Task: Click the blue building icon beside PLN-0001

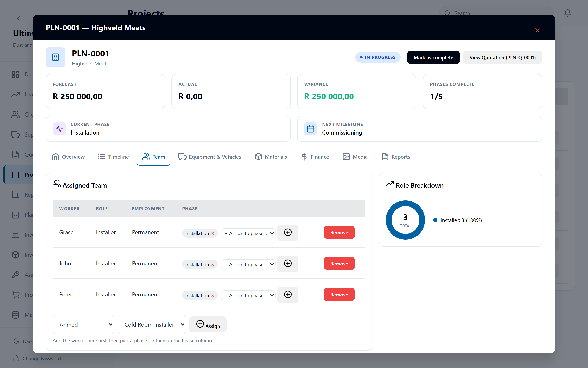Action: (x=55, y=57)
